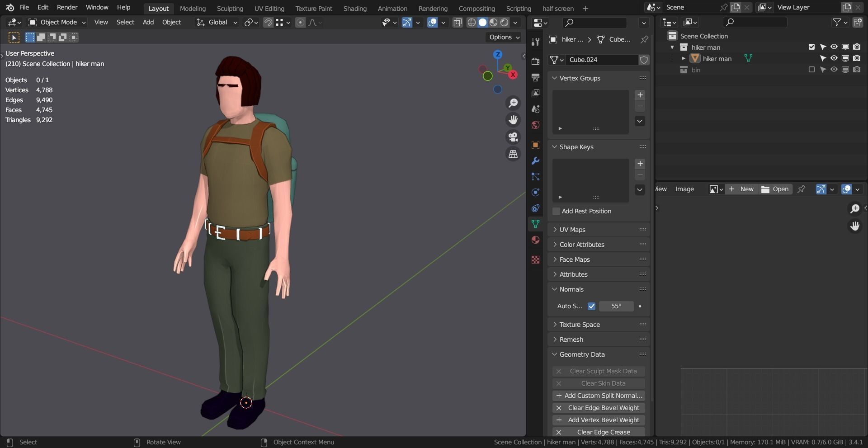Toggle exclude checkbox for hiker man collection
The width and height of the screenshot is (868, 448).
point(811,47)
